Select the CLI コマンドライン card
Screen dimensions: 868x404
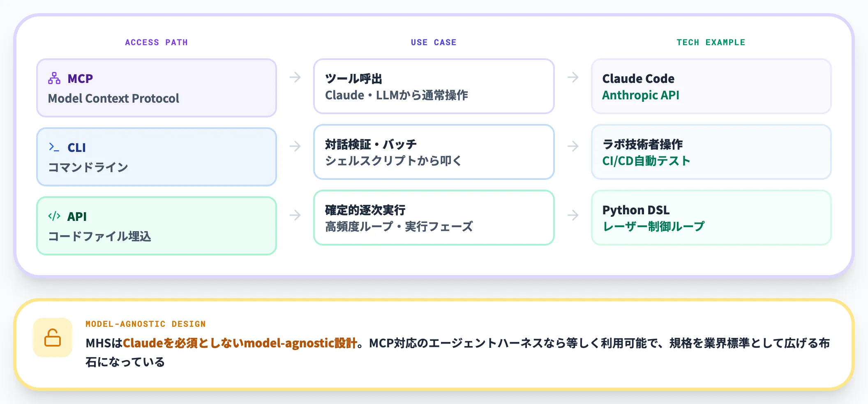(157, 157)
